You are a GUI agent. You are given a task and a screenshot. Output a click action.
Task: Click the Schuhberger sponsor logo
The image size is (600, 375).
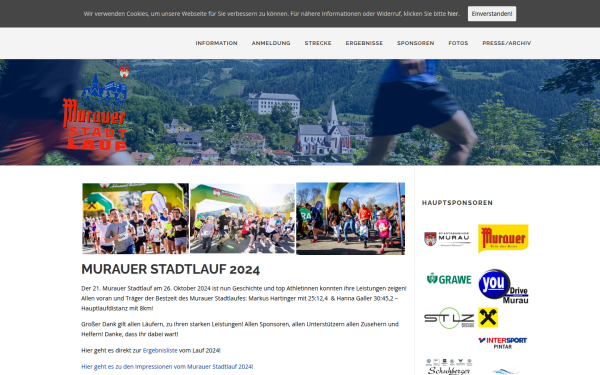449,367
